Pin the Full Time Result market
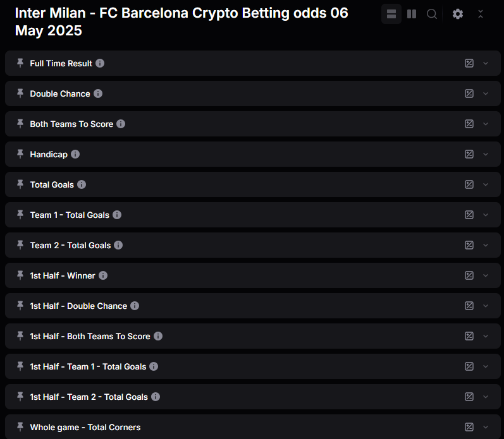This screenshot has width=504, height=439. (x=20, y=63)
